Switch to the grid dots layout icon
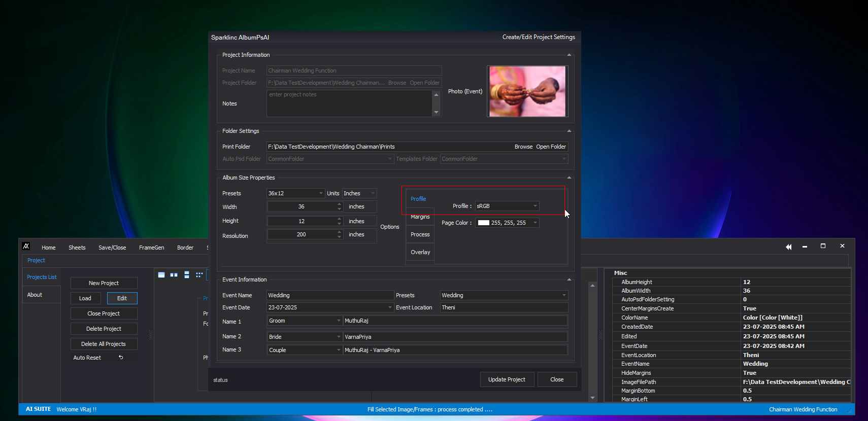Image resolution: width=868 pixels, height=421 pixels. click(x=199, y=275)
